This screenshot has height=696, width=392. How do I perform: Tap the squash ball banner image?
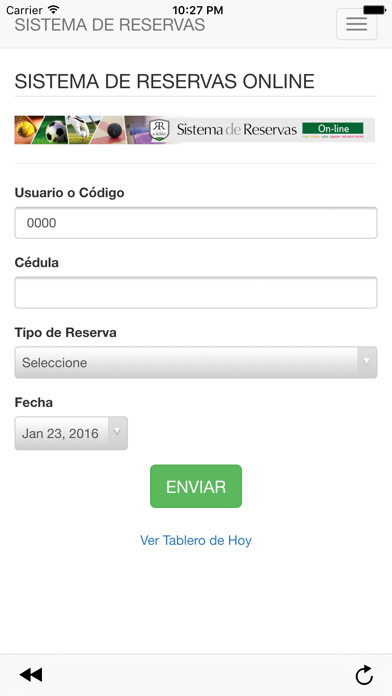click(115, 130)
